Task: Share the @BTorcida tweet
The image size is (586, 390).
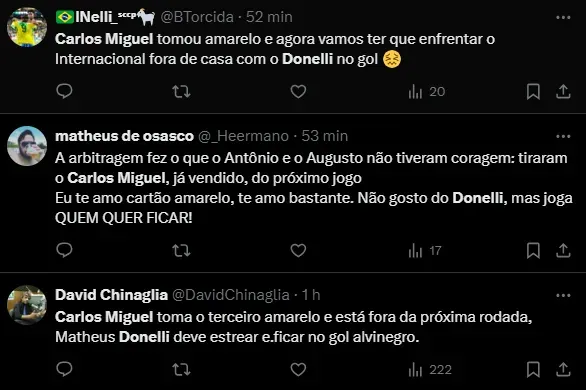Action: coord(563,92)
